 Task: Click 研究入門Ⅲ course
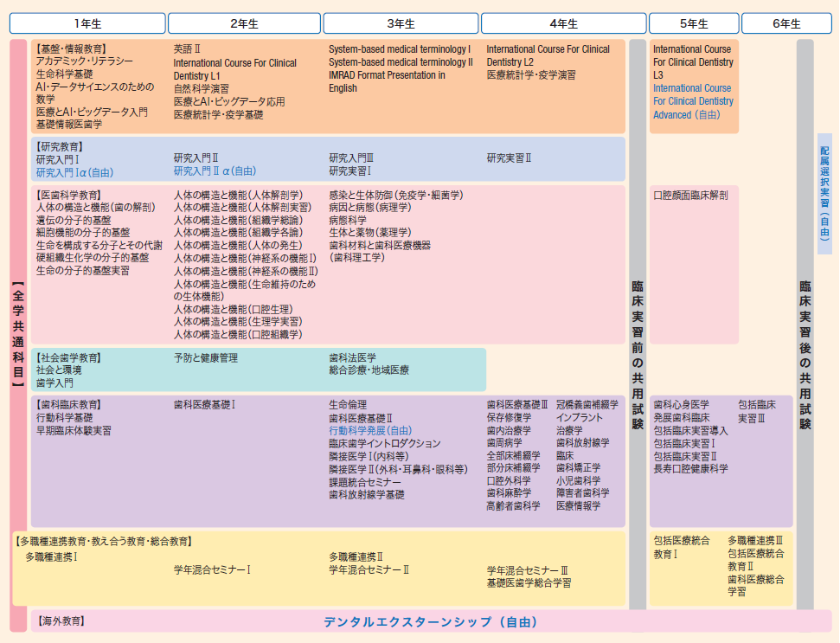(x=351, y=158)
